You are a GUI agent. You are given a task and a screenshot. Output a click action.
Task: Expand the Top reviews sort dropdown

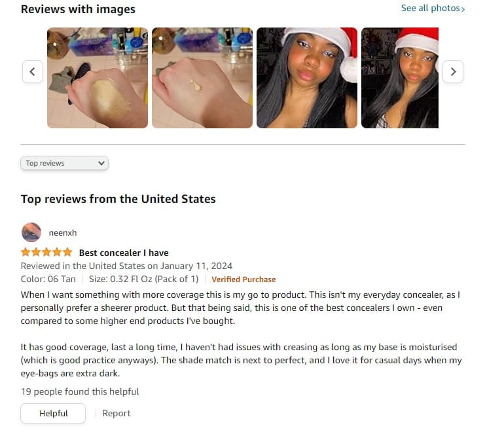(x=64, y=163)
